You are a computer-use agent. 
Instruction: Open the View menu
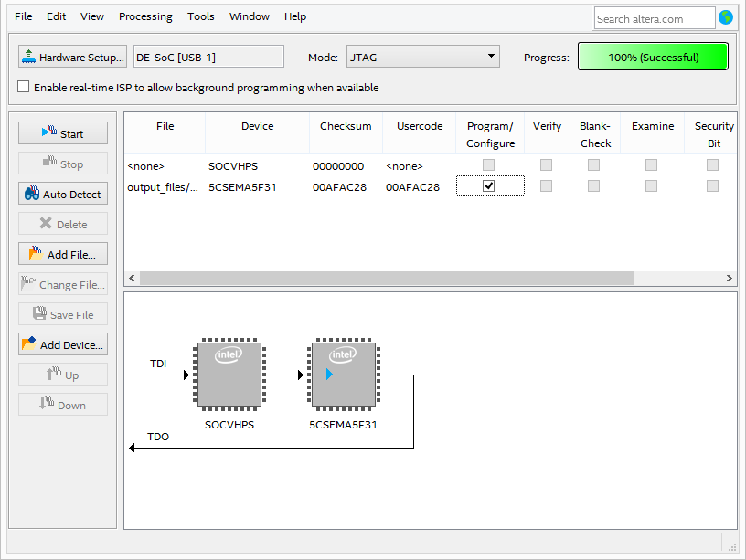pyautogui.click(x=91, y=16)
